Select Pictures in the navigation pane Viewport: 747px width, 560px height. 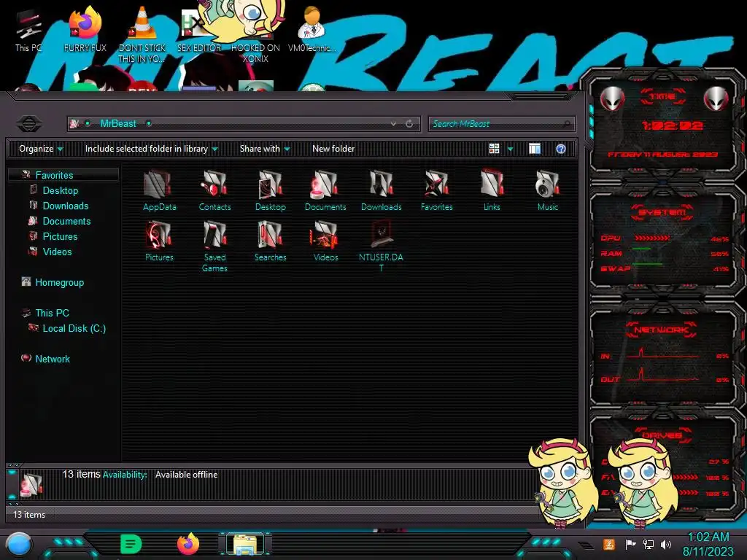coord(60,236)
